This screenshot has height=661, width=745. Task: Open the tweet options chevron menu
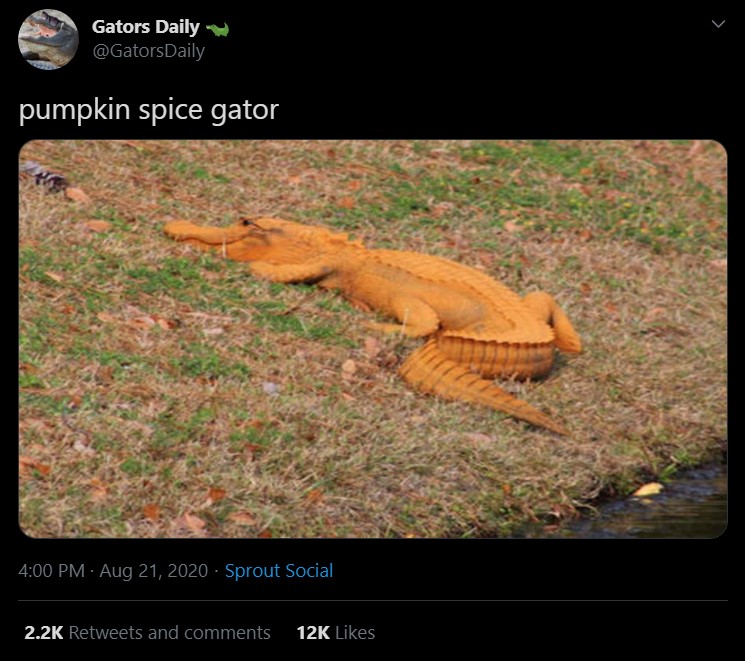tap(718, 24)
